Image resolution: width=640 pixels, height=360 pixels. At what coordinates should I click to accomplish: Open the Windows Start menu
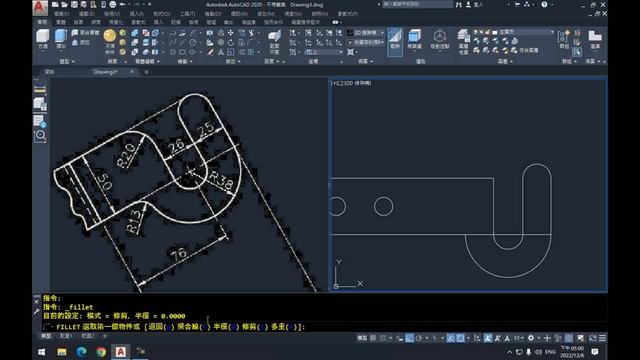click(42, 352)
